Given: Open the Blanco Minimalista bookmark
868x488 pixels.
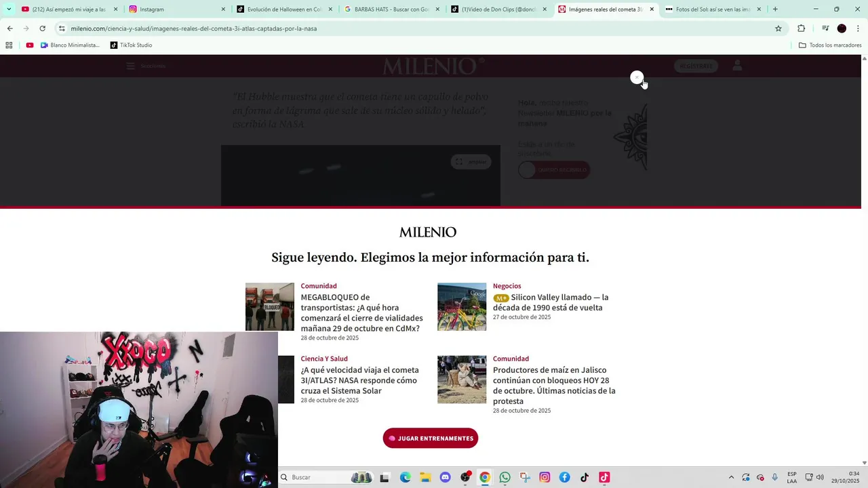Looking at the screenshot, I should [70, 45].
